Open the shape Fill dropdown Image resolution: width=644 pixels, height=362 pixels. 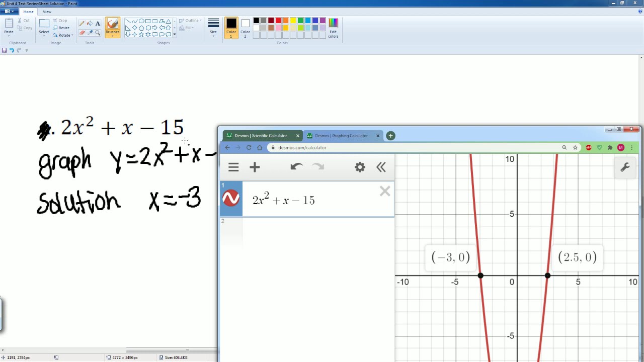186,28
